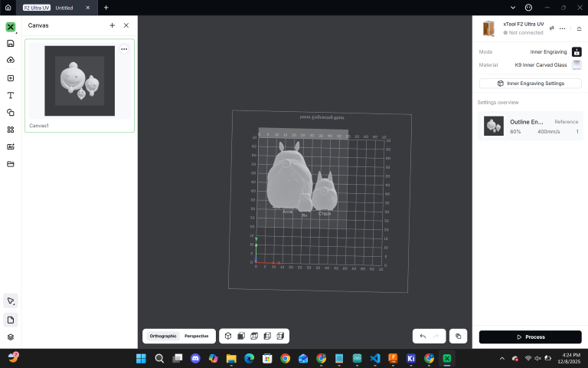Screen dimensions: 588x368
Task: Click the switch device arrows icon
Action: (551, 28)
